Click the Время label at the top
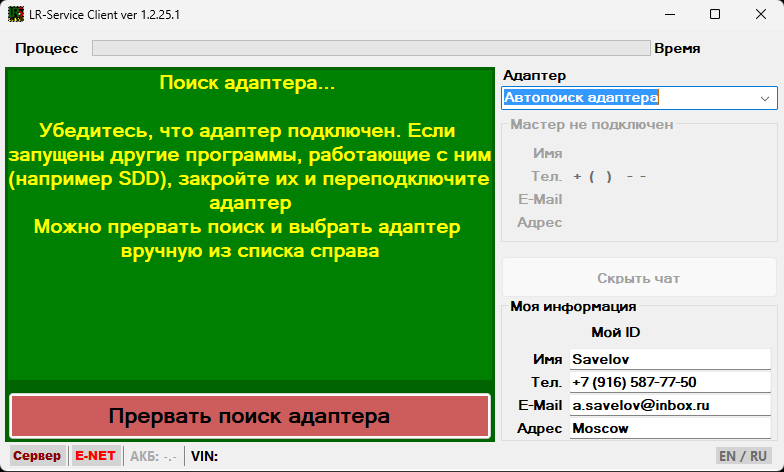The height and width of the screenshot is (472, 784). tap(676, 48)
